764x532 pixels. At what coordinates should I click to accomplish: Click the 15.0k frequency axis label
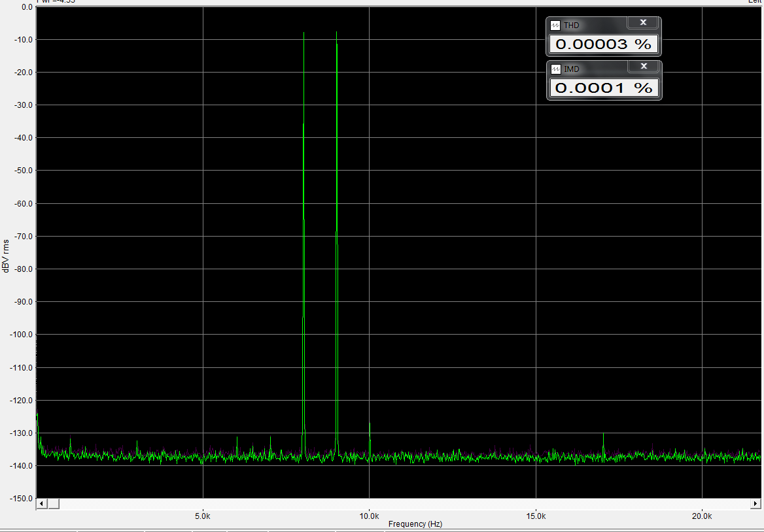536,516
